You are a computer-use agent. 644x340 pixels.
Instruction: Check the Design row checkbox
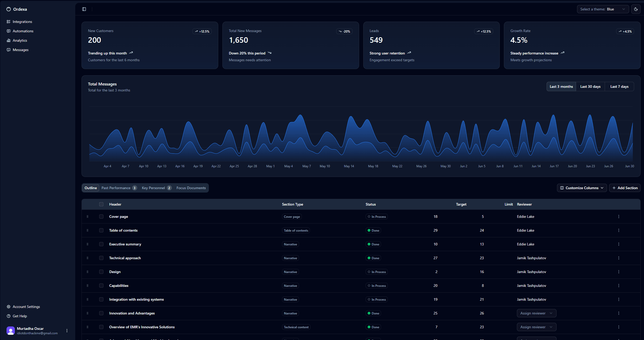(101, 272)
